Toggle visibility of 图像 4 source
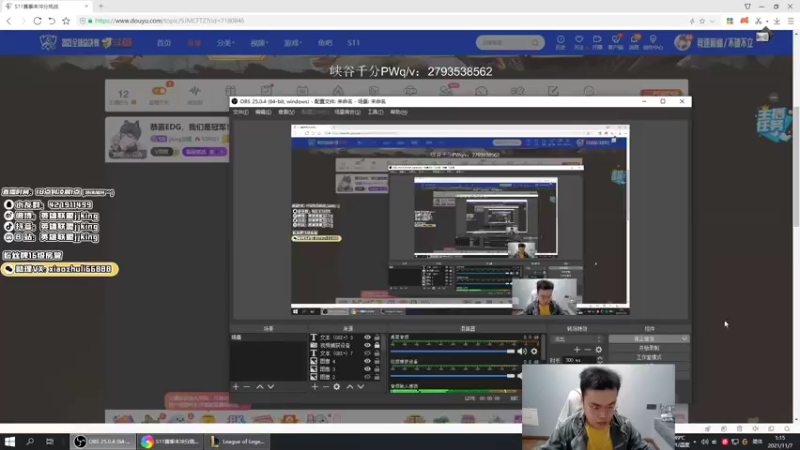The width and height of the screenshot is (800, 450). coord(367,361)
